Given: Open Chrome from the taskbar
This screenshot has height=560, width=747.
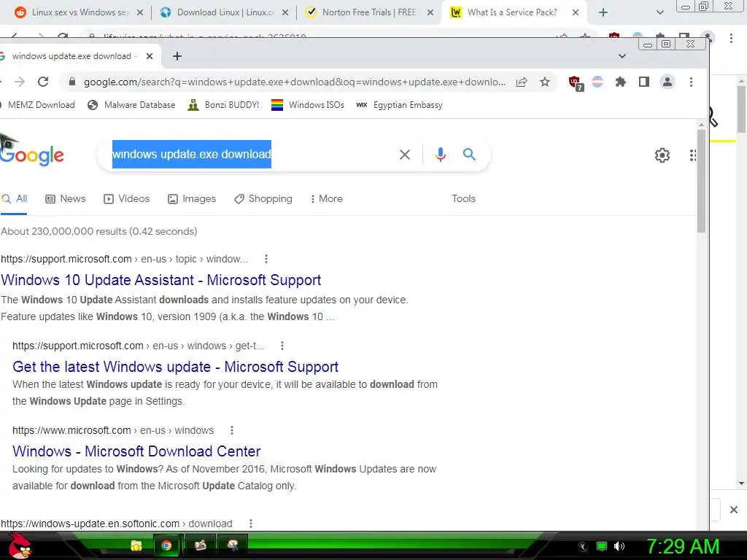Looking at the screenshot, I should (x=166, y=545).
